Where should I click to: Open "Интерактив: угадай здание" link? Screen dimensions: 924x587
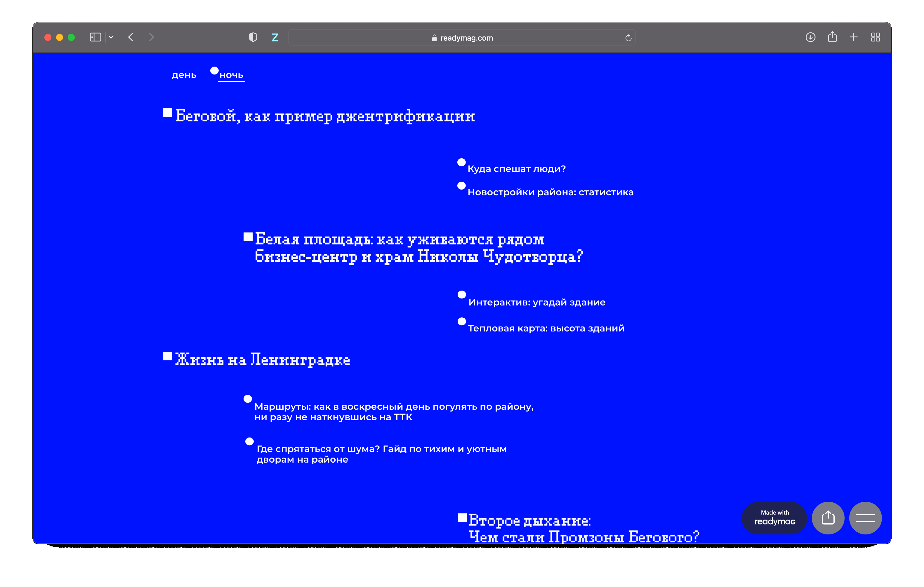[536, 302]
